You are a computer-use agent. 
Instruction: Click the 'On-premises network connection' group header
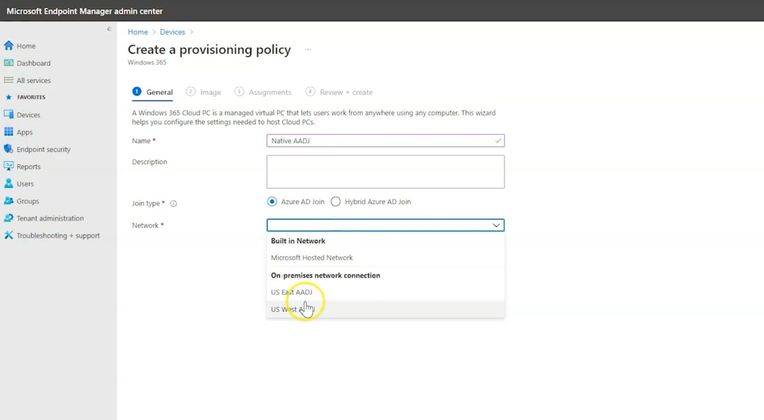[325, 275]
